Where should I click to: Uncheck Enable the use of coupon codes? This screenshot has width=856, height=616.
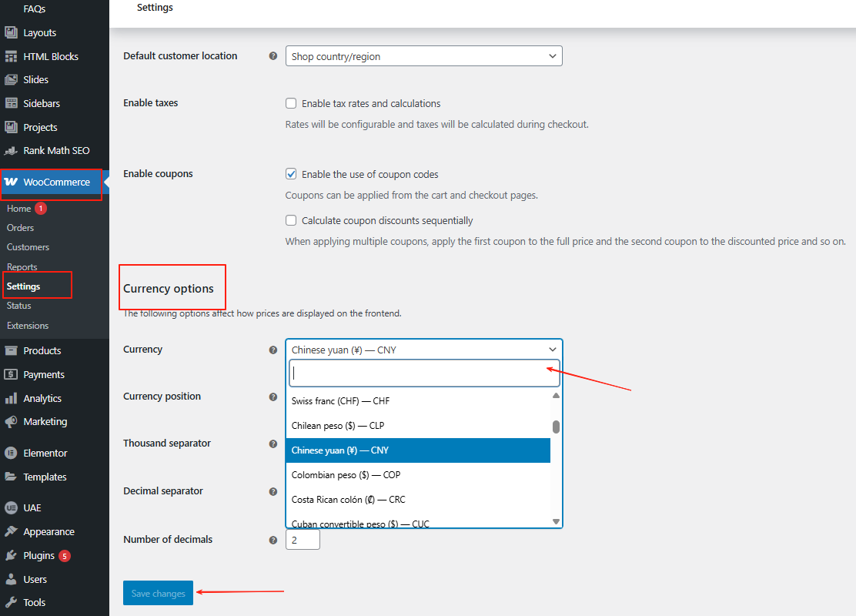pos(291,174)
